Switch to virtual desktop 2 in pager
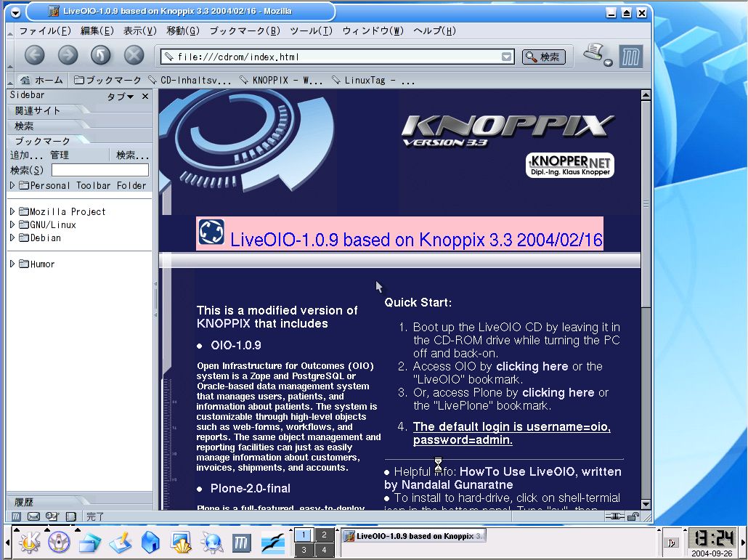748x560 pixels. tap(324, 535)
